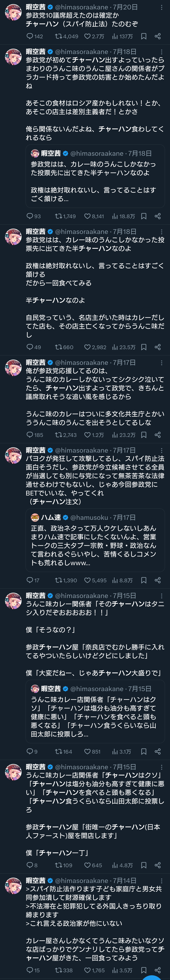
Task: Bookmark the tweet with 851 likes
Action: click(x=144, y=752)
